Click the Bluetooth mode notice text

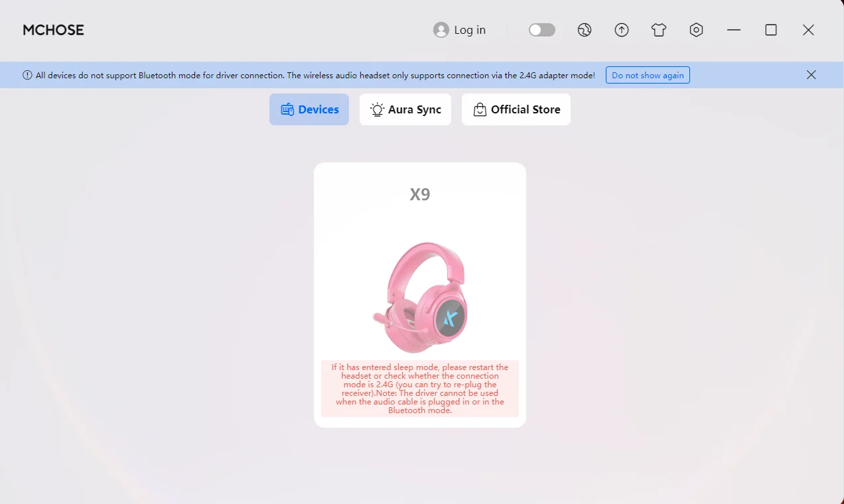tap(315, 75)
